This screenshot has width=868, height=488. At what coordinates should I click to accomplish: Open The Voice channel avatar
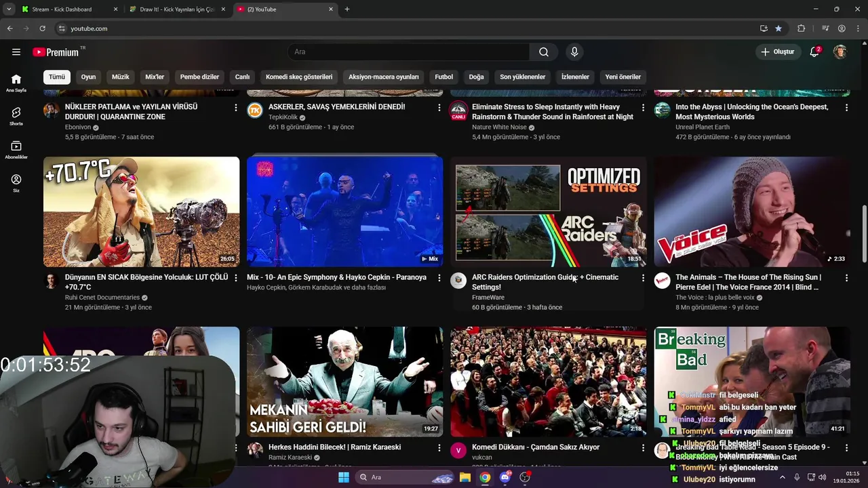(662, 281)
